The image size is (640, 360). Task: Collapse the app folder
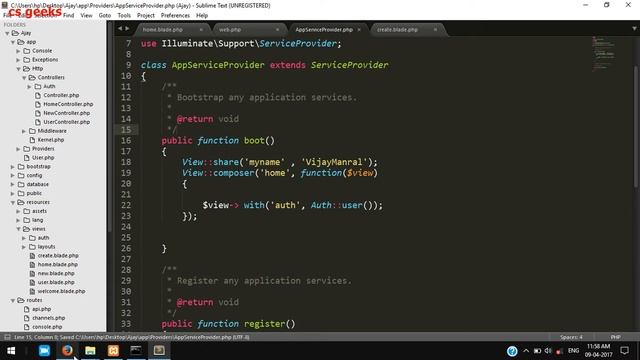click(x=13, y=42)
